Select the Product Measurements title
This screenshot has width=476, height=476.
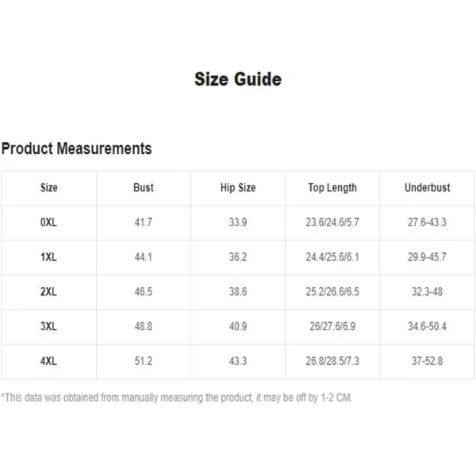pos(76,148)
